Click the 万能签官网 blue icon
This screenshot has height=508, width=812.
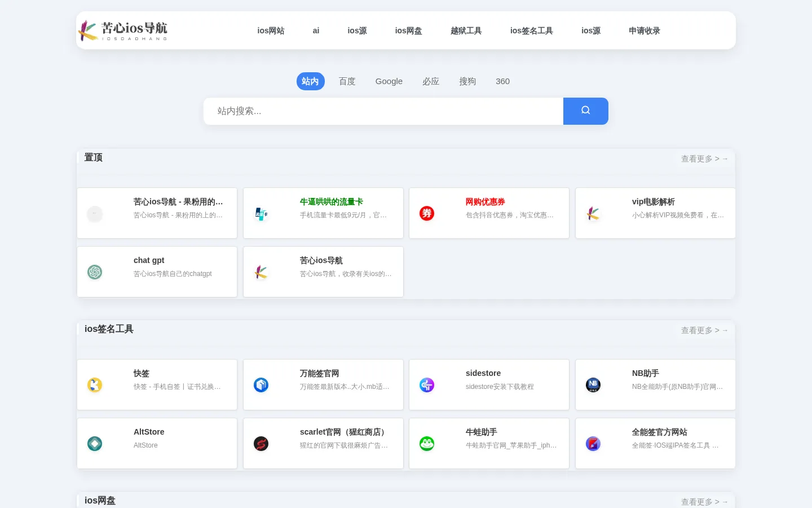coord(261,385)
